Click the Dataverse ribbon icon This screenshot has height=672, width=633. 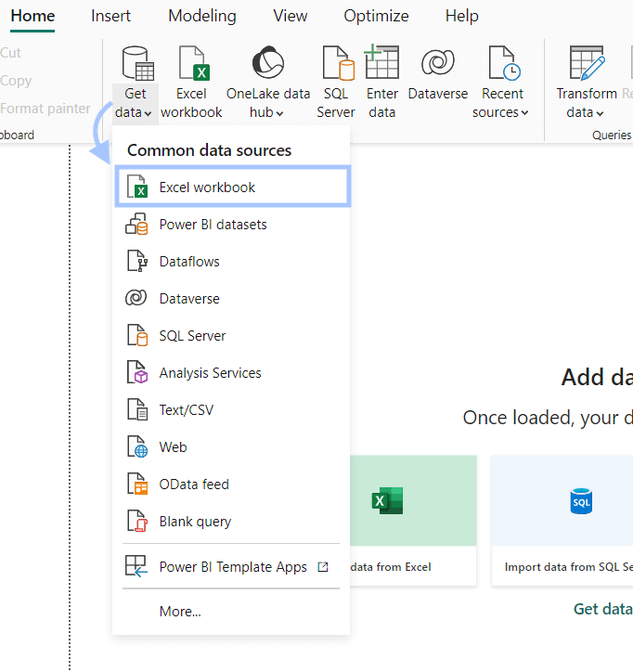437,62
